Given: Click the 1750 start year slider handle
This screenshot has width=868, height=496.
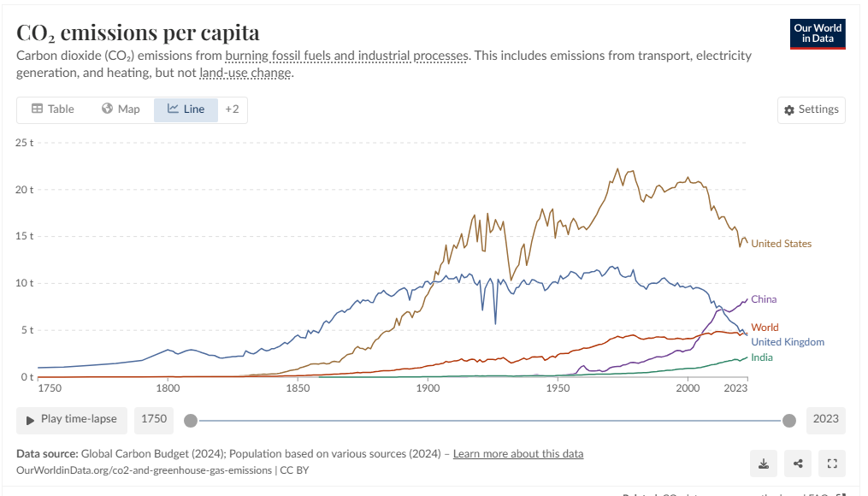Looking at the screenshot, I should point(191,420).
